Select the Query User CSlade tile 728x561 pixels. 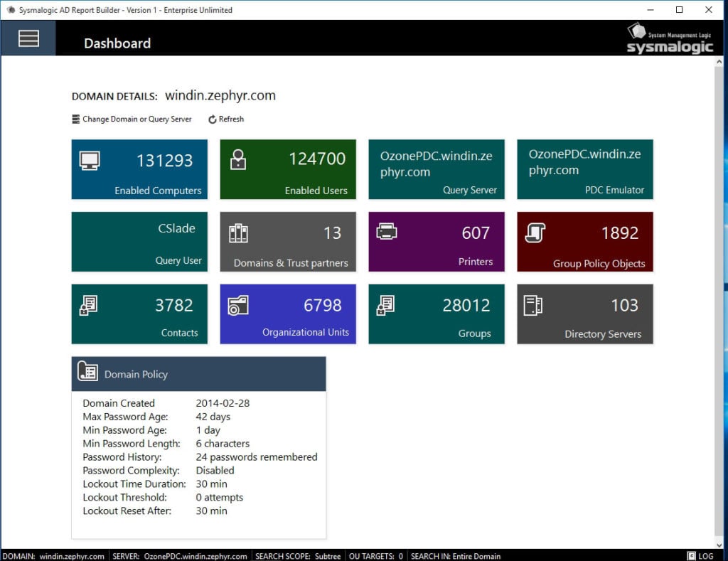139,242
